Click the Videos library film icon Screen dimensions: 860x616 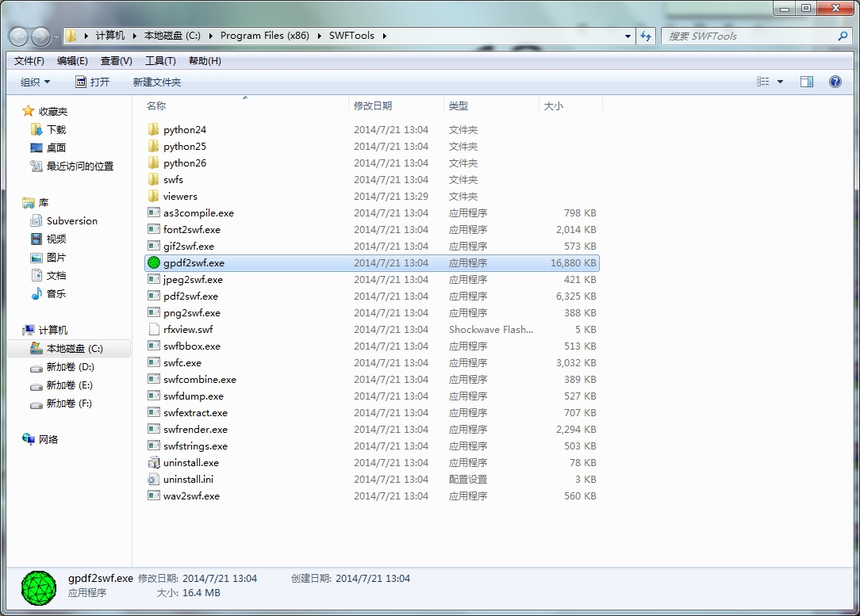[36, 239]
